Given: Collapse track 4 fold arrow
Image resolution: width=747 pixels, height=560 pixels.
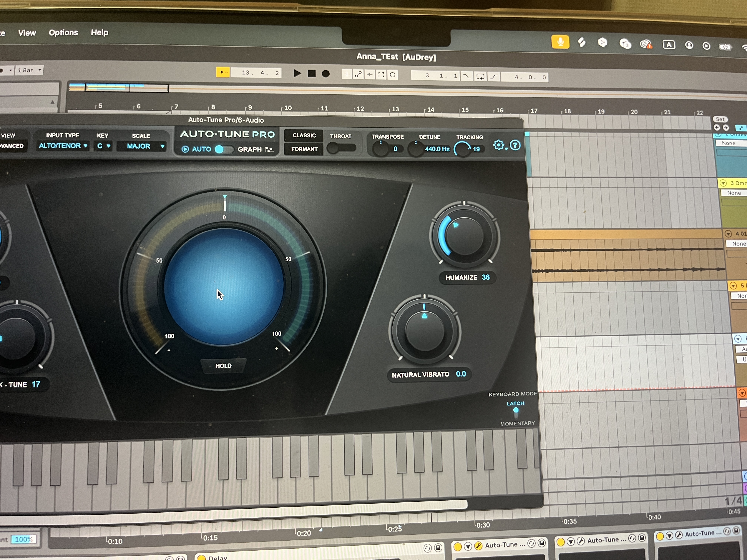Looking at the screenshot, I should [x=728, y=234].
